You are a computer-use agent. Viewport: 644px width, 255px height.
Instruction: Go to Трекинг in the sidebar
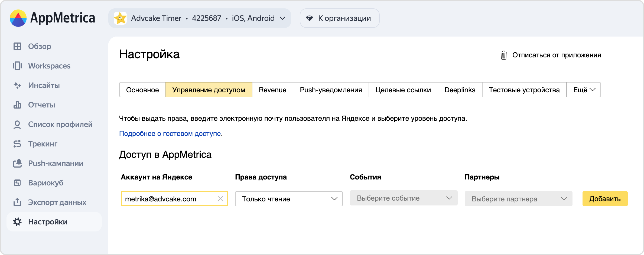[54, 144]
